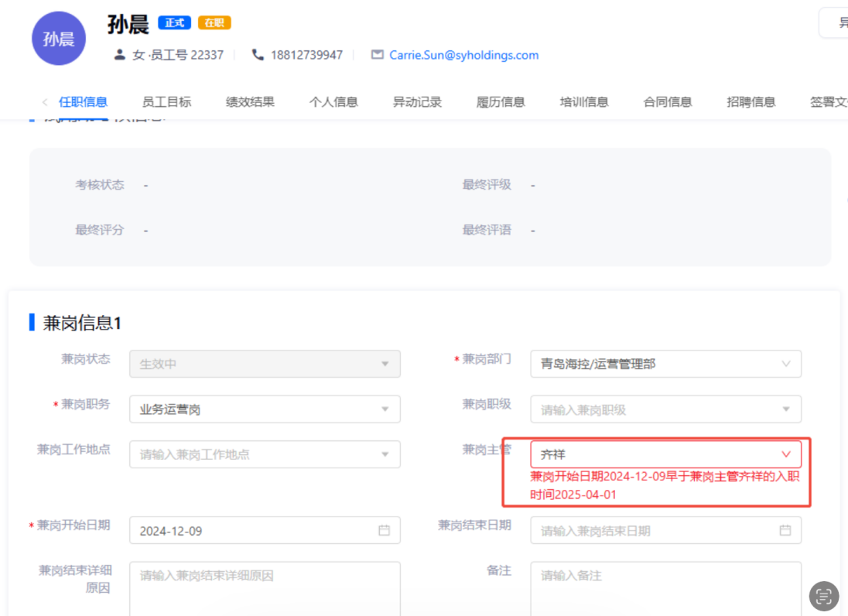Click the 兼岗结束详细原因 text area
This screenshot has width=848, height=616.
pyautogui.click(x=265, y=589)
